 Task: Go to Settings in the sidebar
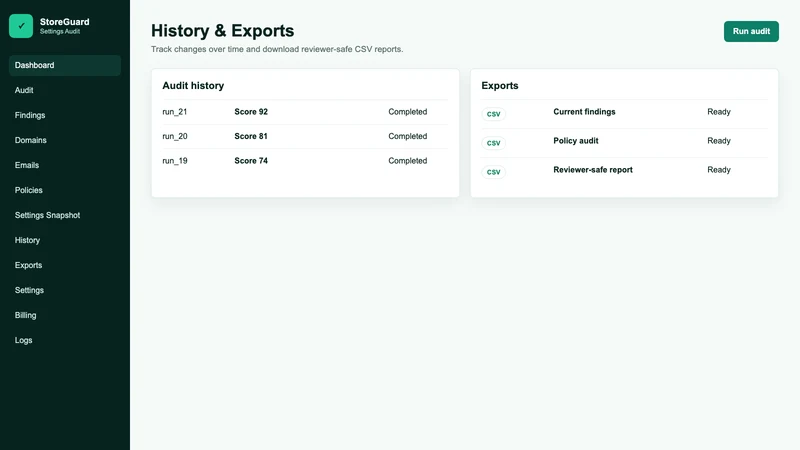65,290
